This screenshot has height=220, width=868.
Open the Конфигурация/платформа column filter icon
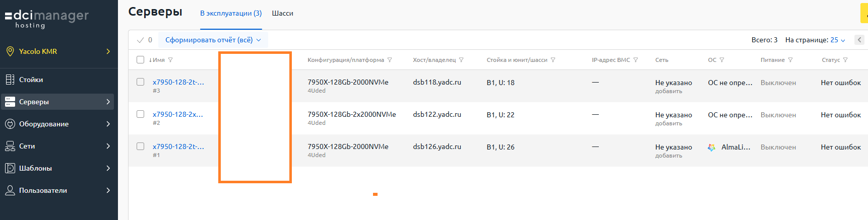(390, 60)
